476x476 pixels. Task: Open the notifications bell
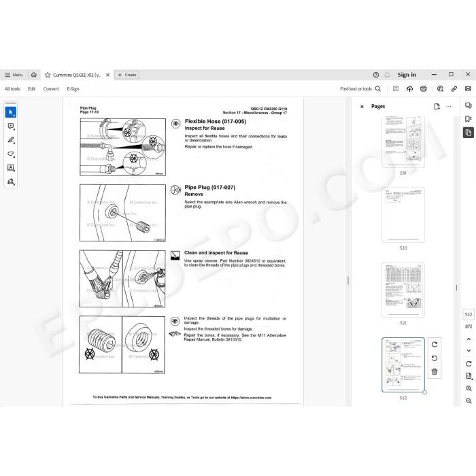387,75
